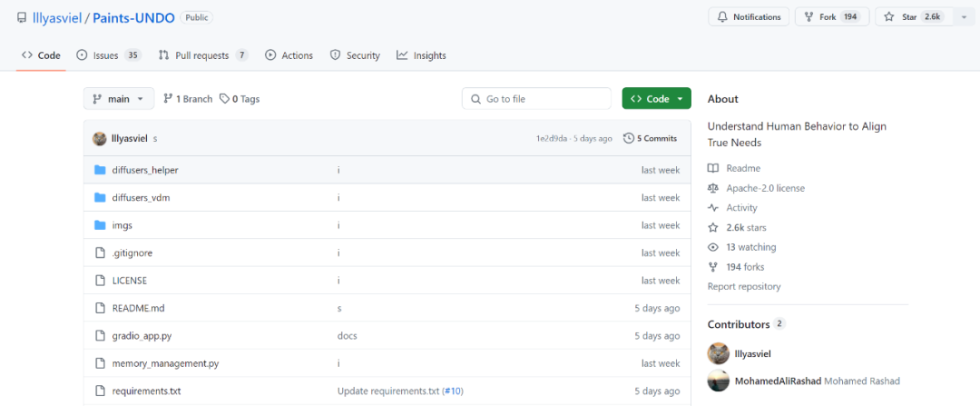Click the eye icon beside 13 watching
Viewport: 980px width, 406px height.
click(x=713, y=247)
